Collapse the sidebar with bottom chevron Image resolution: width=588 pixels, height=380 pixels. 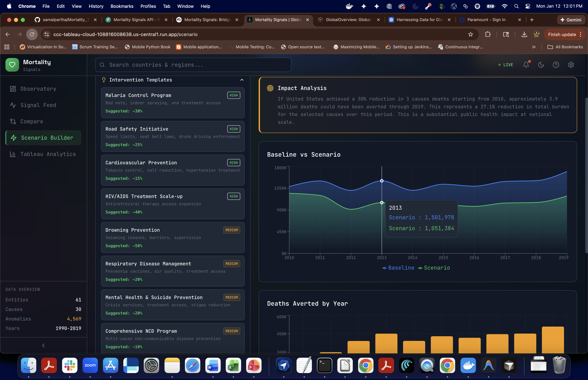[x=43, y=345]
